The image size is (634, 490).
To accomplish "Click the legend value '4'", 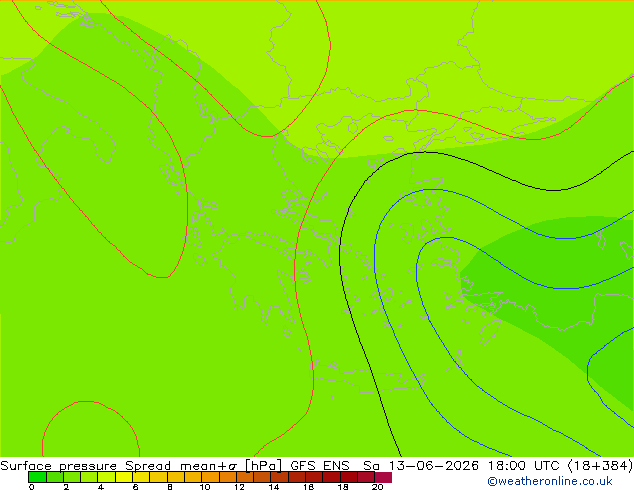I will click(x=101, y=487).
